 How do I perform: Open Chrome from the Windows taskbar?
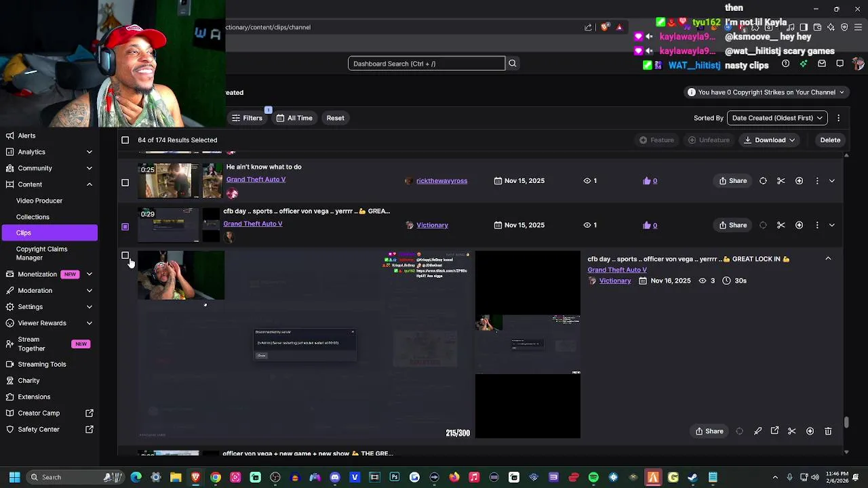[x=216, y=477]
